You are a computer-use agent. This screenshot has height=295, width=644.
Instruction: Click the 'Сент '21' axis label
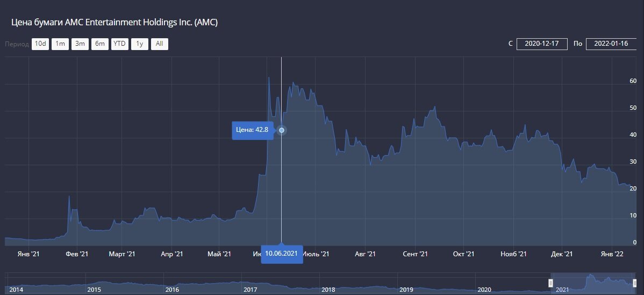[415, 254]
